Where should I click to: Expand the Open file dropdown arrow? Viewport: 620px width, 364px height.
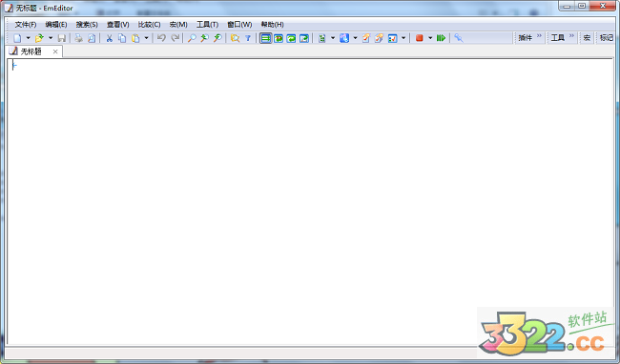tap(51, 38)
